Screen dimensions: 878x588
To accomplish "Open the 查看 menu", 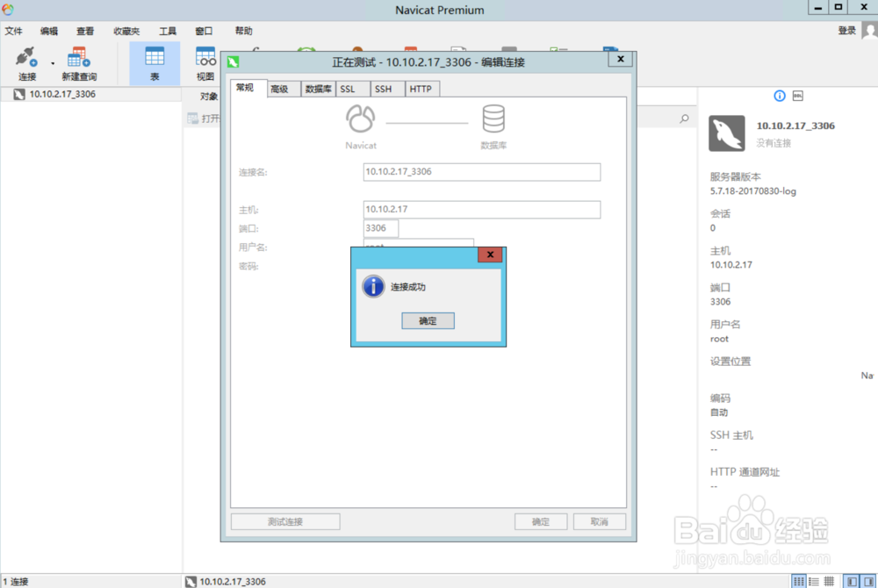I will [x=85, y=31].
